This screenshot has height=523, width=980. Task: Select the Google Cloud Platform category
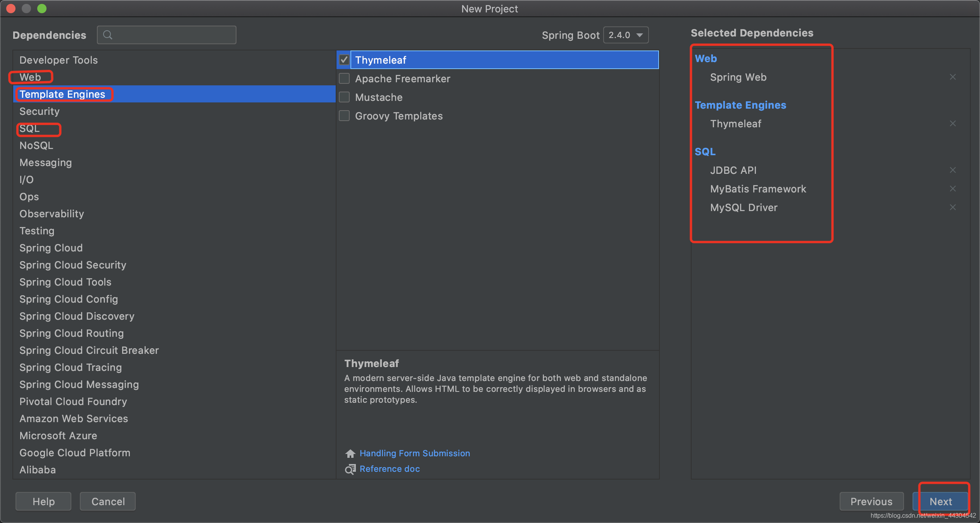[x=174, y=452]
